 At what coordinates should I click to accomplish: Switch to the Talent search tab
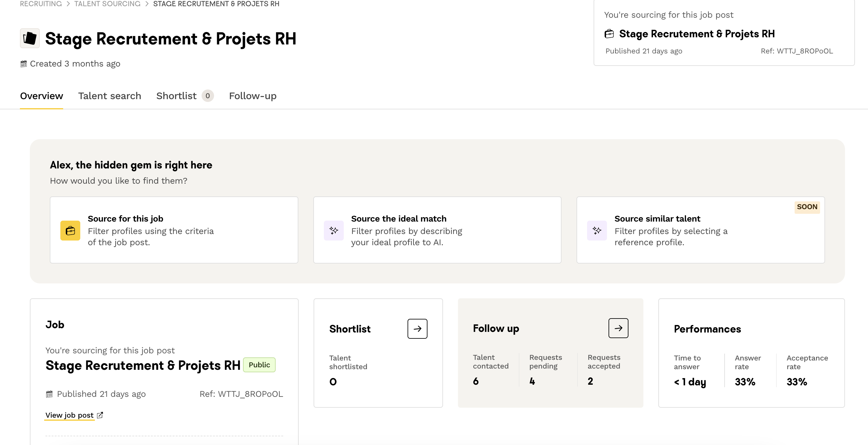tap(110, 96)
